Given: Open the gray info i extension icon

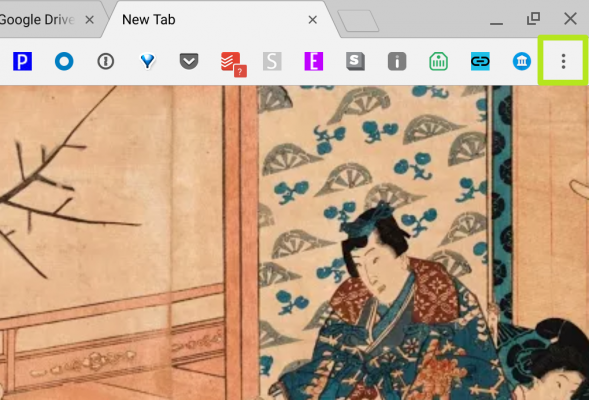Looking at the screenshot, I should click(x=397, y=61).
